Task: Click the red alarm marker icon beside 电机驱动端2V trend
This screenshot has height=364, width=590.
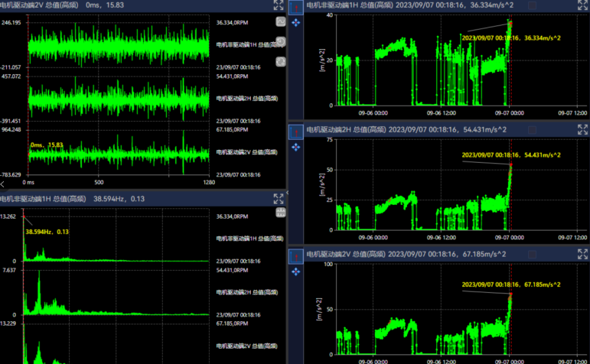Action: (296, 255)
